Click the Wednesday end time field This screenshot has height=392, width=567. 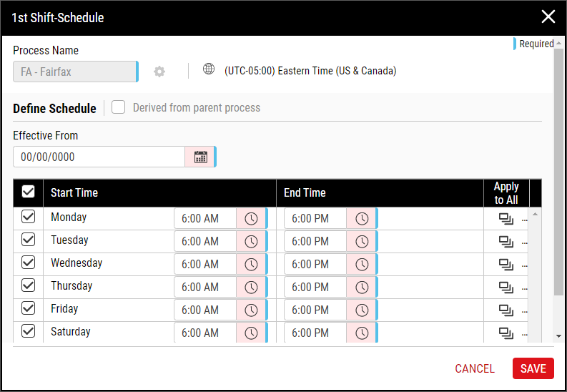pos(315,265)
